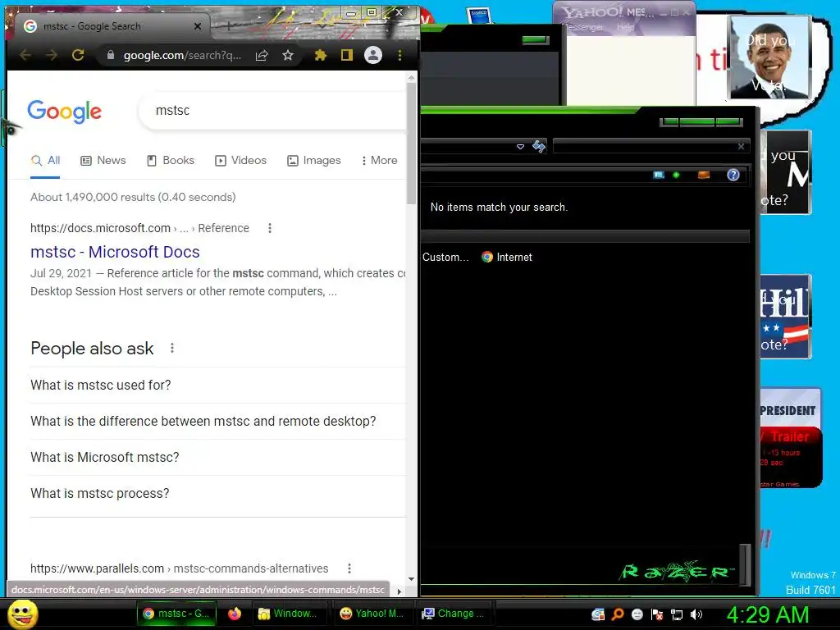Expand 'What is mstsc used for?'
This screenshot has width=840, height=630.
coord(218,386)
